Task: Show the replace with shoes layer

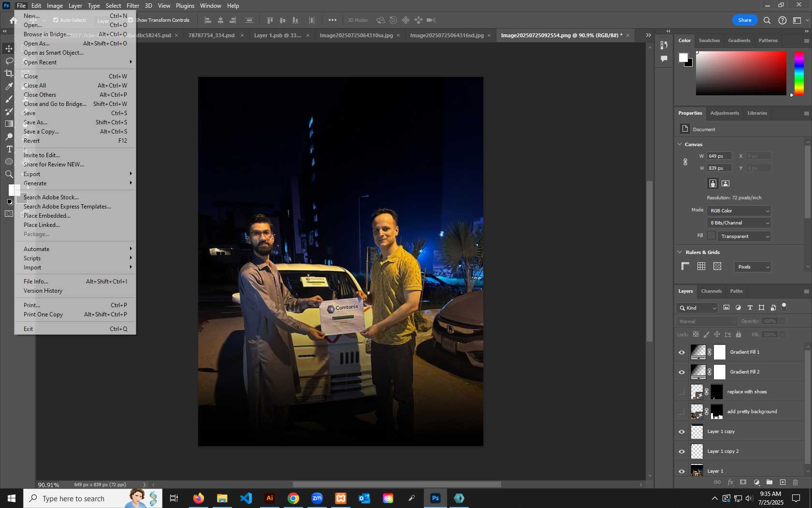Action: (681, 392)
